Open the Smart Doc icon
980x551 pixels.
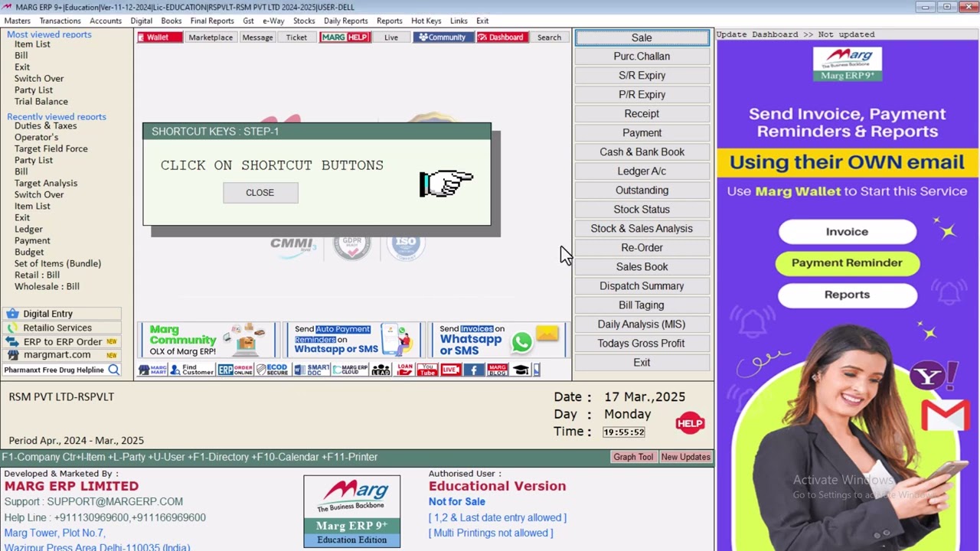click(x=312, y=370)
